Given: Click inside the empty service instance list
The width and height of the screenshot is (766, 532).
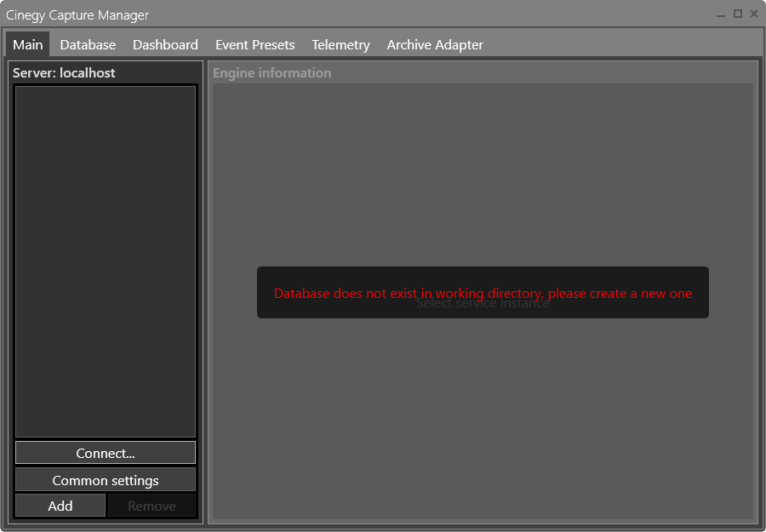Looking at the screenshot, I should [x=105, y=255].
